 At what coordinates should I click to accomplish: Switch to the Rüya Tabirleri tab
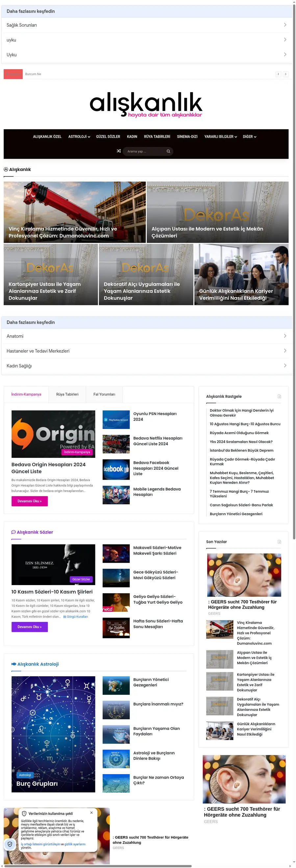[x=67, y=394]
